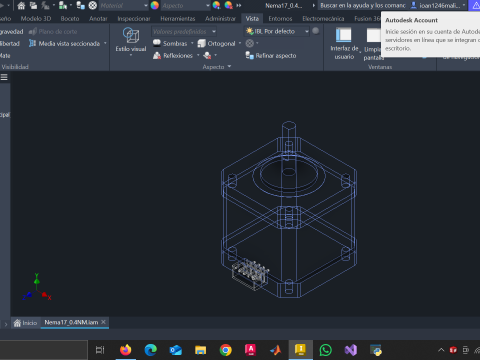Click the Plano de corte button

click(x=53, y=31)
